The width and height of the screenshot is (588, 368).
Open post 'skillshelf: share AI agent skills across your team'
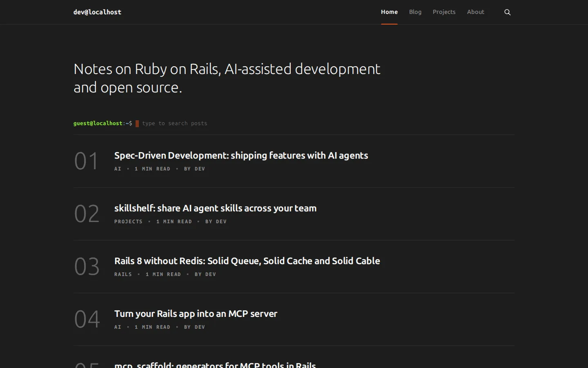point(215,208)
